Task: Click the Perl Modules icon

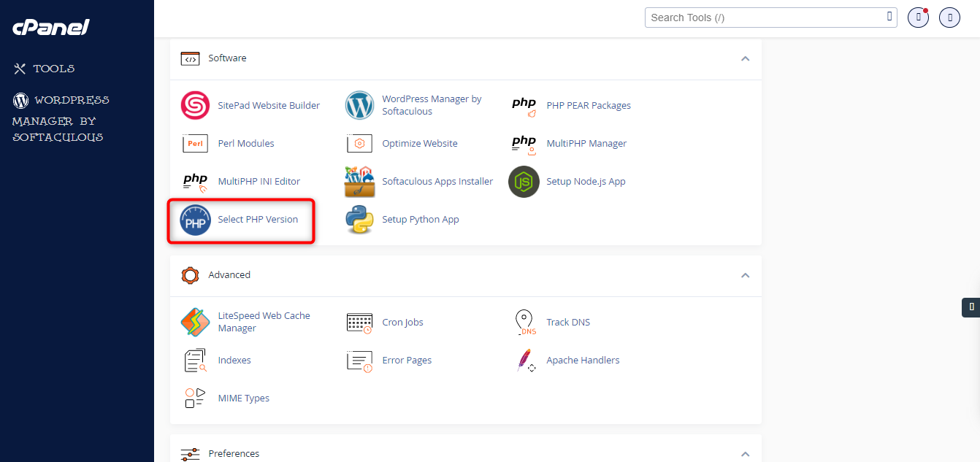Action: 195,144
